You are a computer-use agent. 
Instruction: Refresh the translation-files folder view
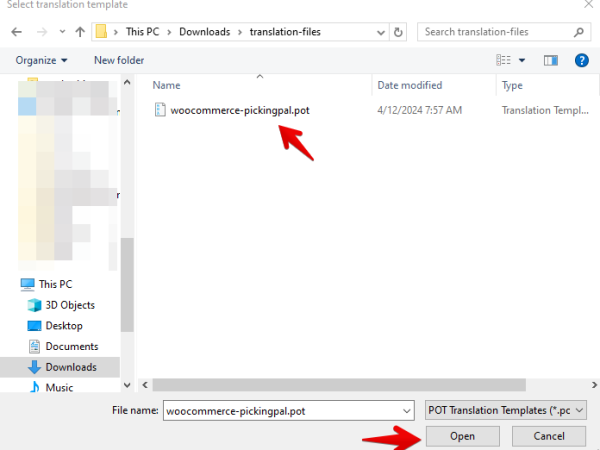[x=399, y=32]
